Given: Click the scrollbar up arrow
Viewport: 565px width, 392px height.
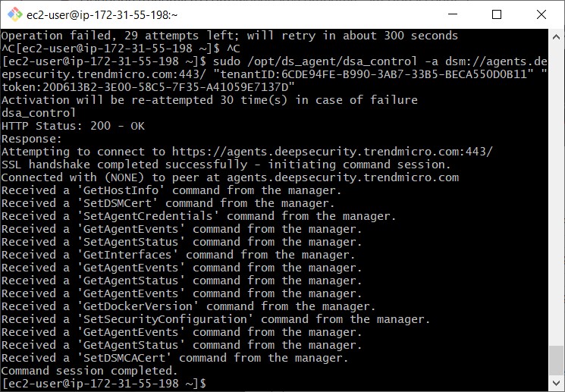Looking at the screenshot, I should [556, 36].
